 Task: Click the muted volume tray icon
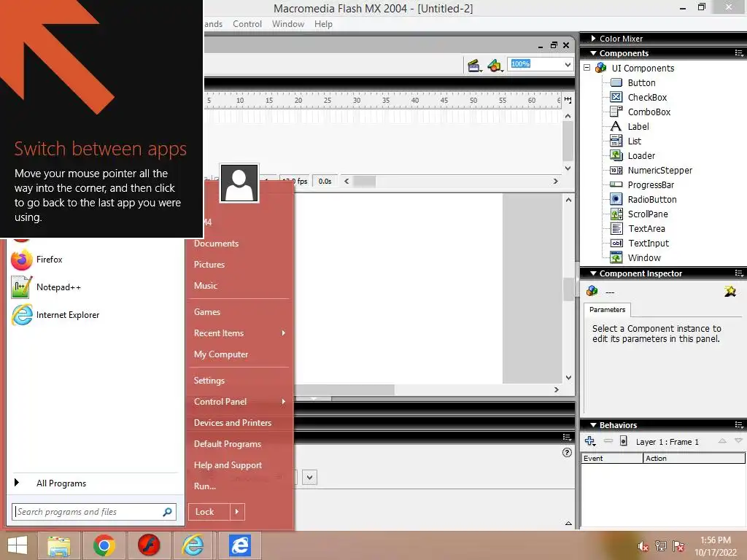643,546
